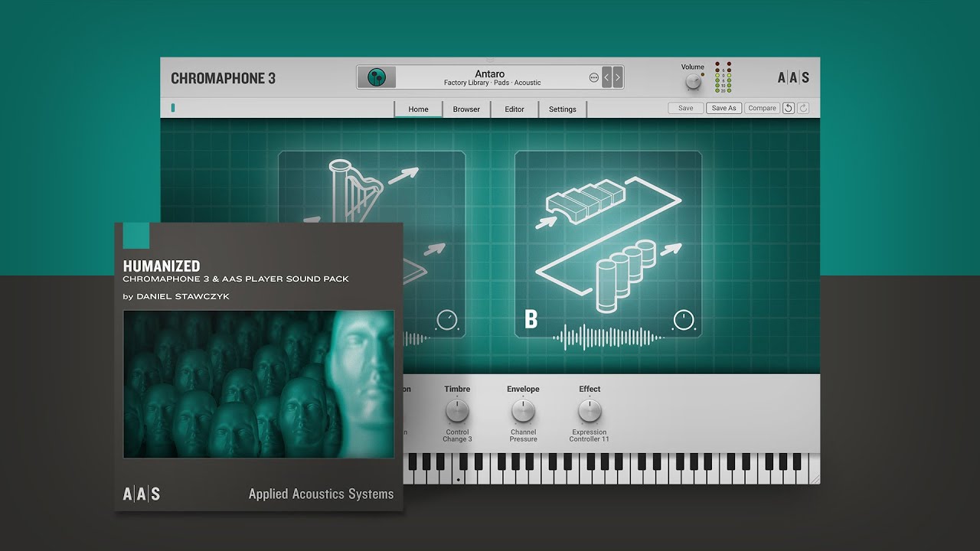Screen dimensions: 980x551
Task: Click the Envelope macro knob
Action: [523, 412]
